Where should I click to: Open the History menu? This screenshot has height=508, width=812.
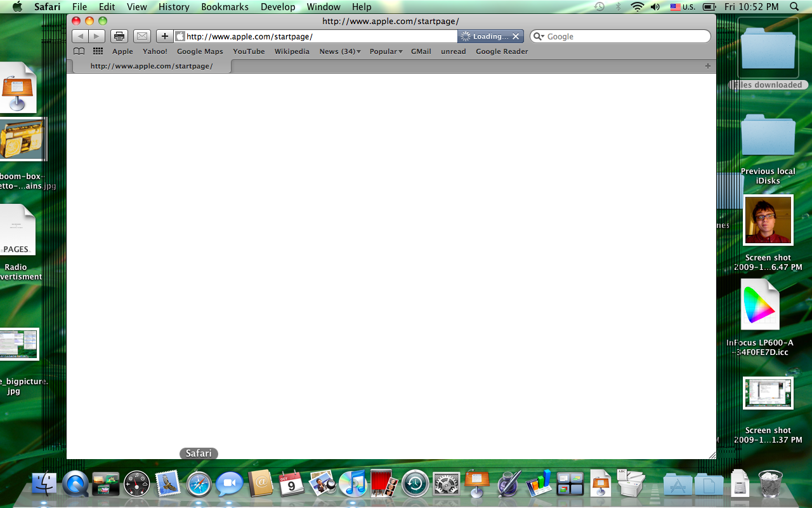coord(174,7)
